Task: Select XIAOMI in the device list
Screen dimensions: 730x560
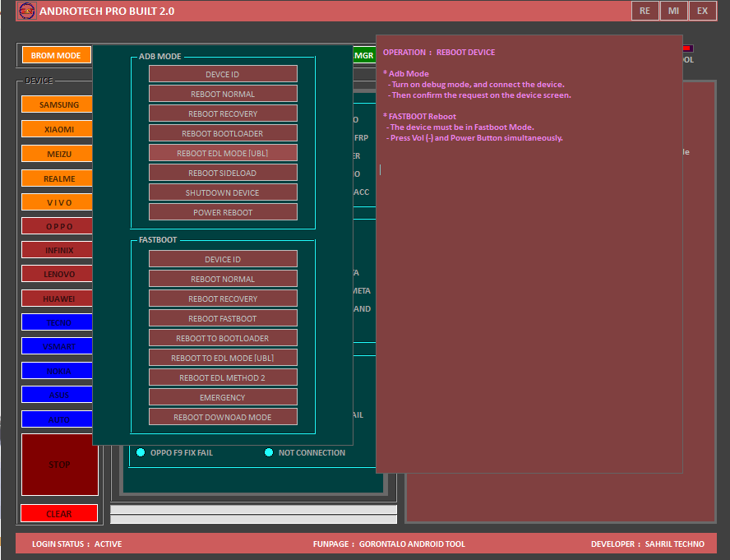Action: pyautogui.click(x=58, y=129)
